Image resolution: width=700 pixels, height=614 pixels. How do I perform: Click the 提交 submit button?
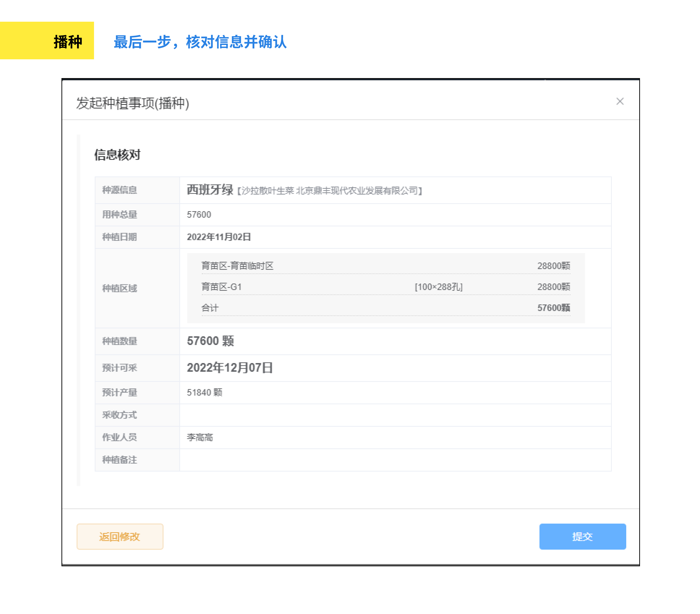click(582, 536)
